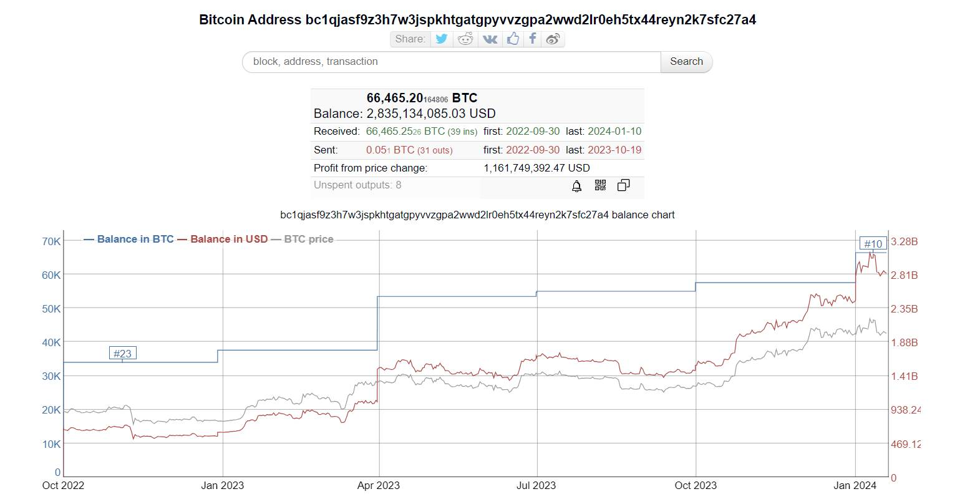Viewport: 980px width, 499px height.
Task: Click the Unspent outputs: 8 text
Action: pyautogui.click(x=357, y=185)
